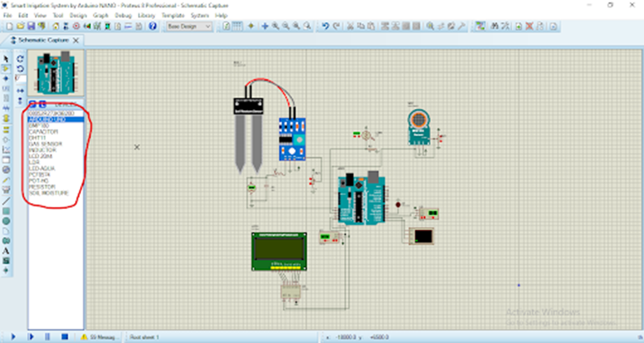The width and height of the screenshot is (644, 343).
Task: Click the red X delete sheet icon
Action: coord(530,26)
